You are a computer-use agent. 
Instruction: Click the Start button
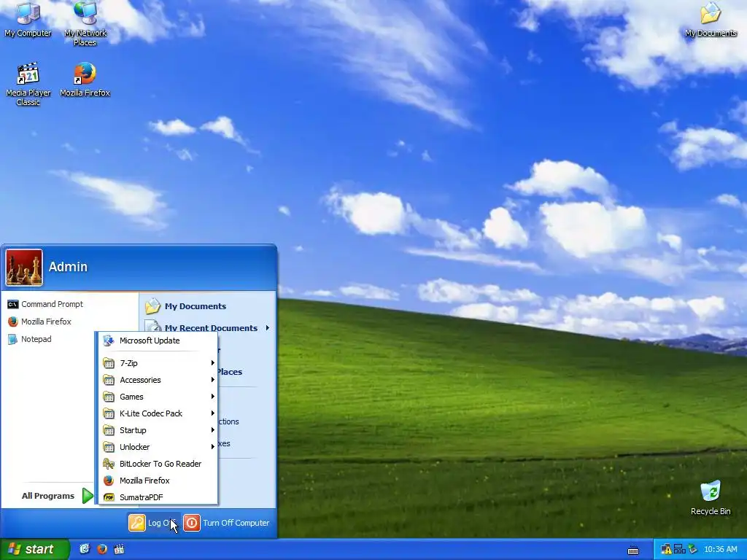point(34,549)
